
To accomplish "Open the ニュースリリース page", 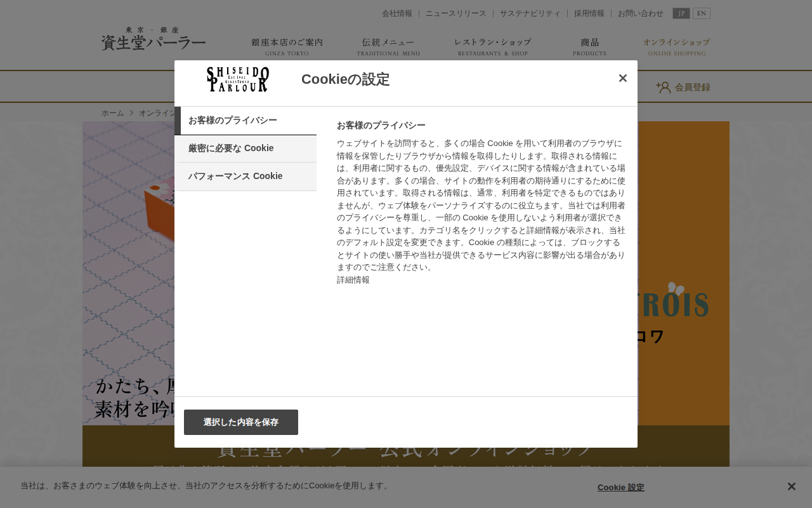I will (x=456, y=13).
